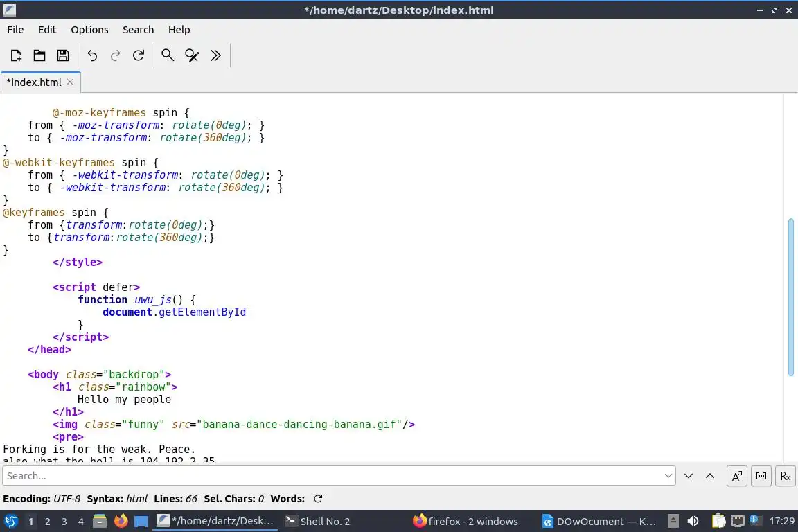
Task: Switch to DOwOcument taskbar window
Action: (x=599, y=521)
